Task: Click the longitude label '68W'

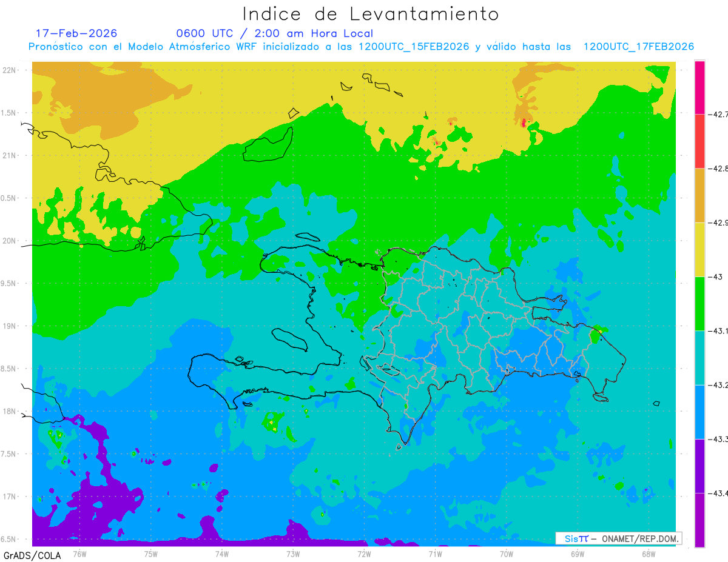Action: pyautogui.click(x=649, y=554)
